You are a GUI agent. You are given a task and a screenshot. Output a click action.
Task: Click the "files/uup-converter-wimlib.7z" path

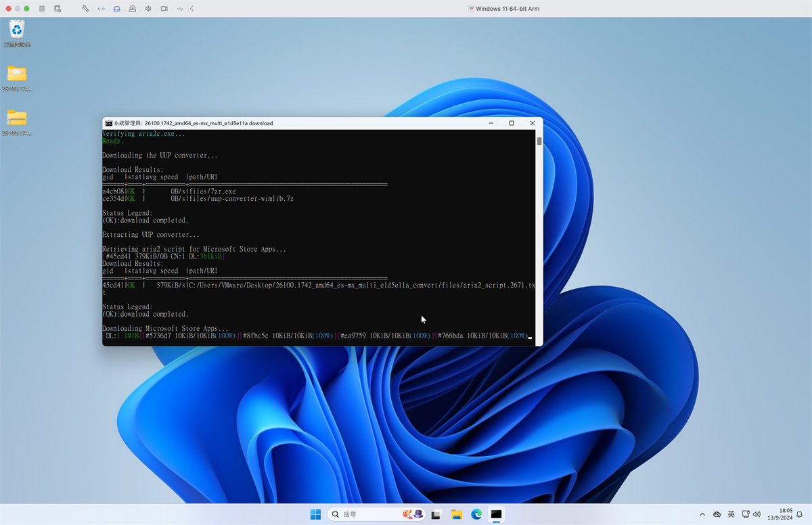click(240, 199)
